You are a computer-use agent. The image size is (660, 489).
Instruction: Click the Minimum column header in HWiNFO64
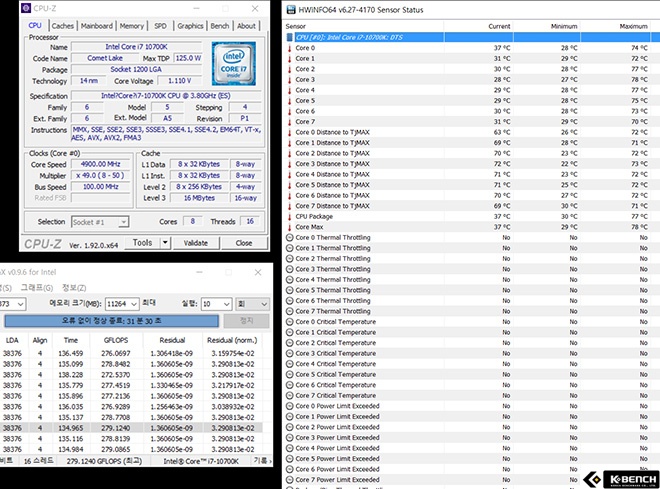[x=546, y=26]
